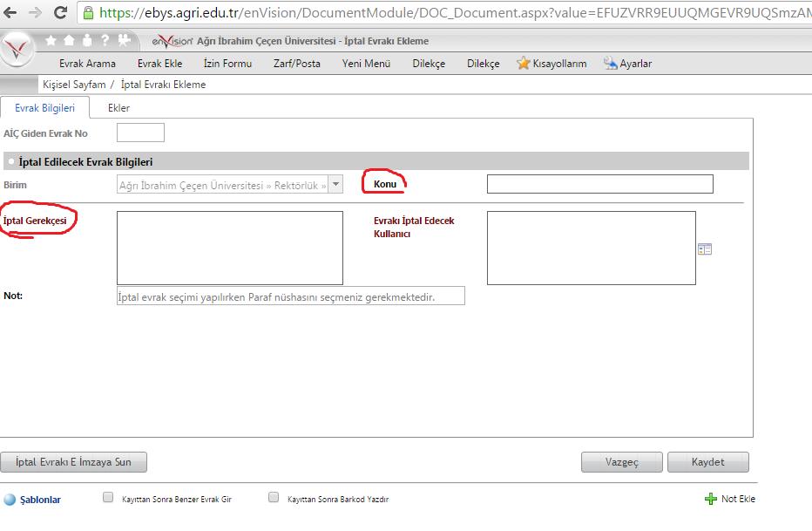Collapse İptal Edilecek Evrak Bilgileri section
The width and height of the screenshot is (812, 531).
coord(10,161)
